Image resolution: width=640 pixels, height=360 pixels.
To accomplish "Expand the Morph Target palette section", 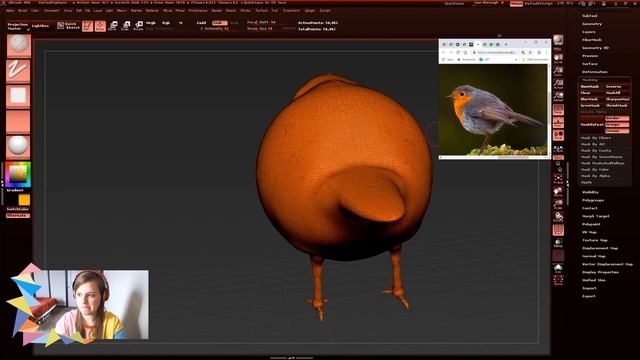I will point(596,216).
